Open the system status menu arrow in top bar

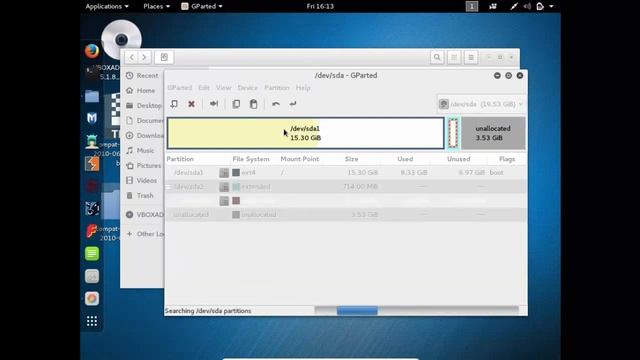[x=551, y=6]
